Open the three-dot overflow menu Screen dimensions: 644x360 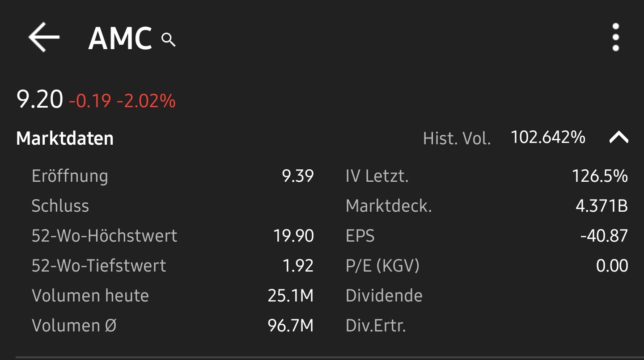click(616, 38)
